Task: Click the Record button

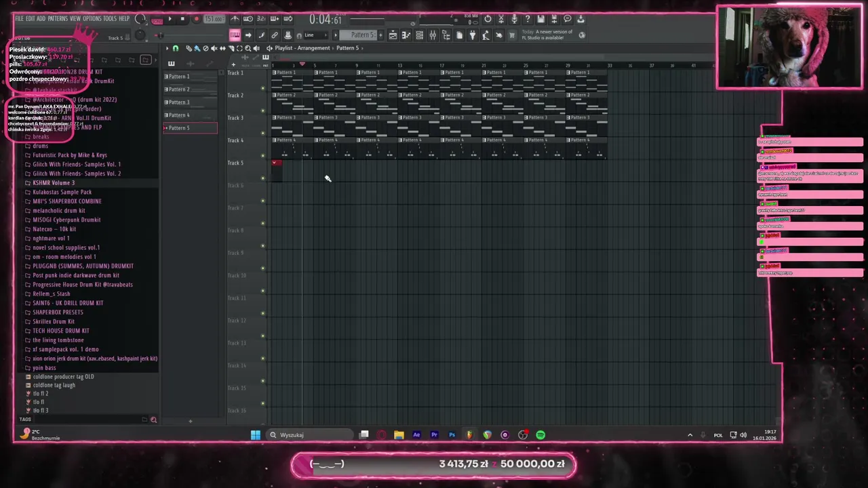Action: (197, 19)
